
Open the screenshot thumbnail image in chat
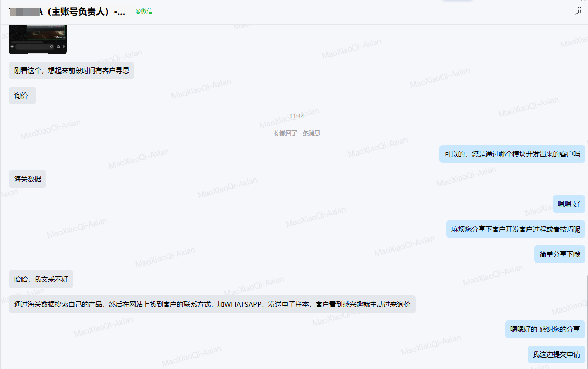[38, 39]
